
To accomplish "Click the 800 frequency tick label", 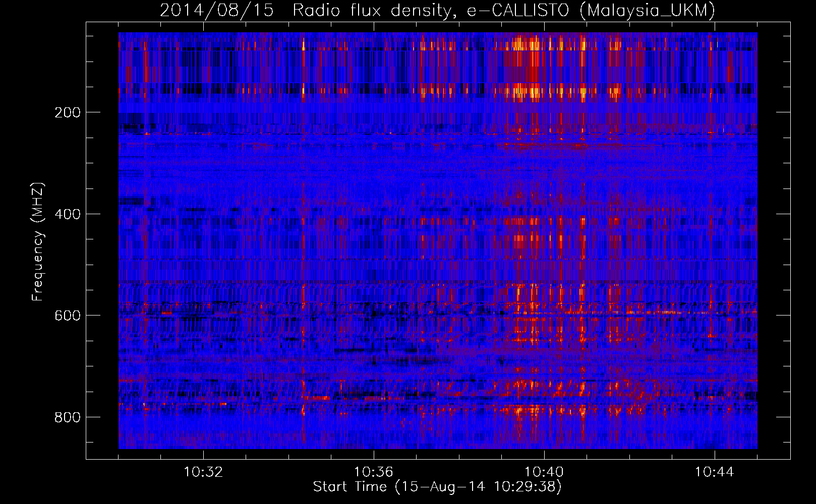I will (67, 417).
